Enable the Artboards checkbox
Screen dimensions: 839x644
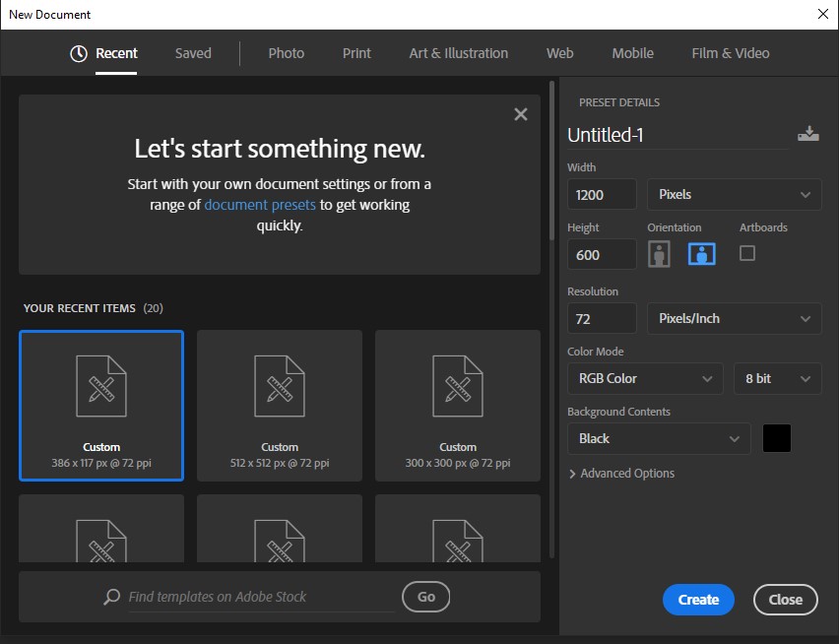tap(747, 253)
